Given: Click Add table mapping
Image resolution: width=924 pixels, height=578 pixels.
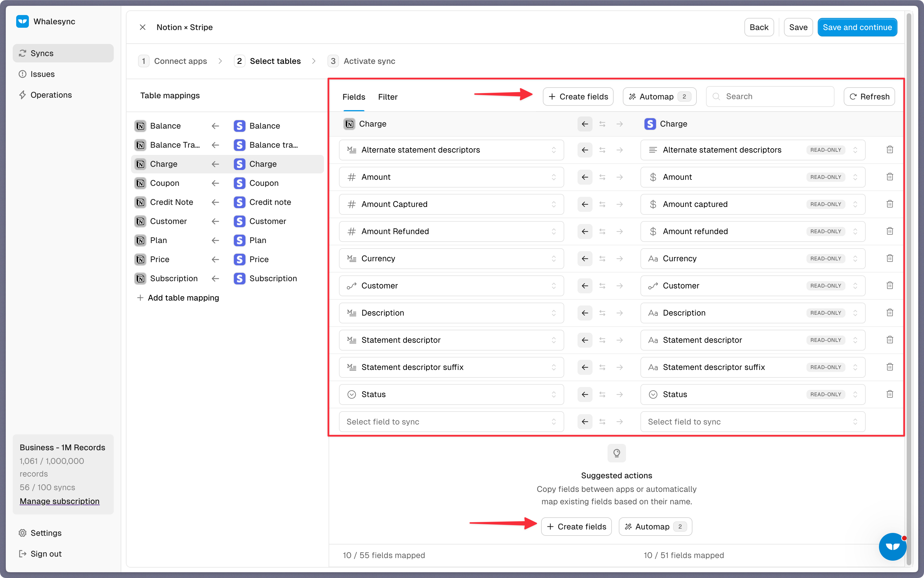Looking at the screenshot, I should point(178,298).
